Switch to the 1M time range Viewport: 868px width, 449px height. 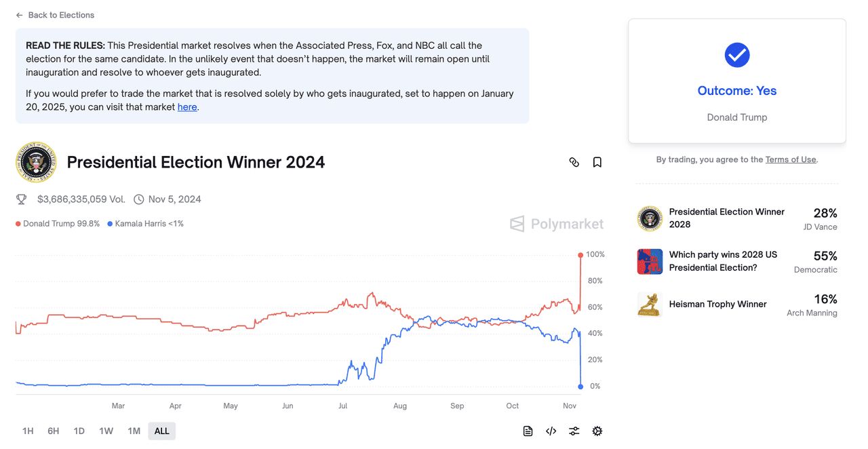[134, 431]
